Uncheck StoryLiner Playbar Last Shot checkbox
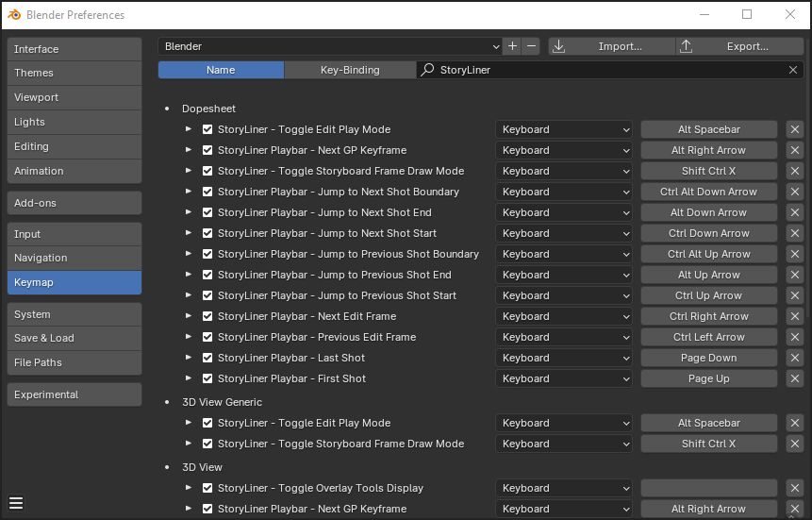This screenshot has width=812, height=520. pyautogui.click(x=207, y=358)
